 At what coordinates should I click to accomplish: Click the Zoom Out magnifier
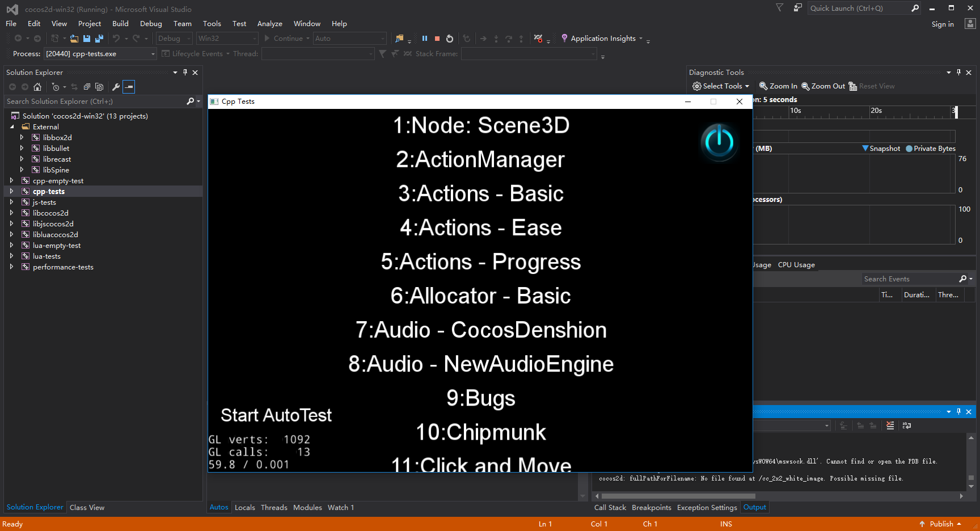[823, 86]
